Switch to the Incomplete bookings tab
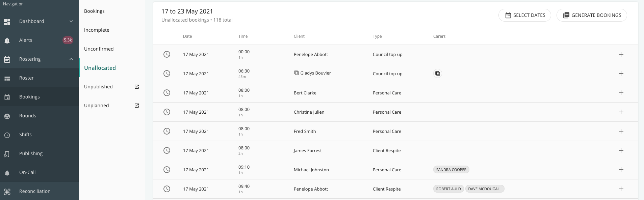The width and height of the screenshot is (644, 200). click(x=97, y=30)
